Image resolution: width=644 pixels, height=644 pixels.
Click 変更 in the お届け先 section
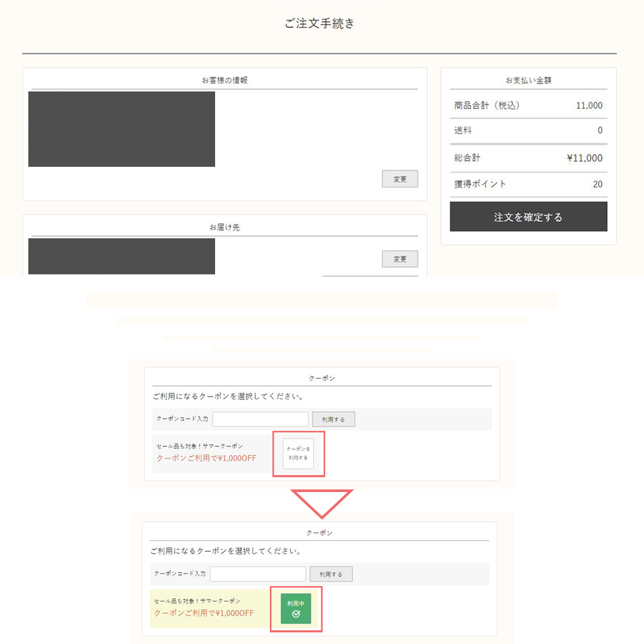tap(399, 259)
